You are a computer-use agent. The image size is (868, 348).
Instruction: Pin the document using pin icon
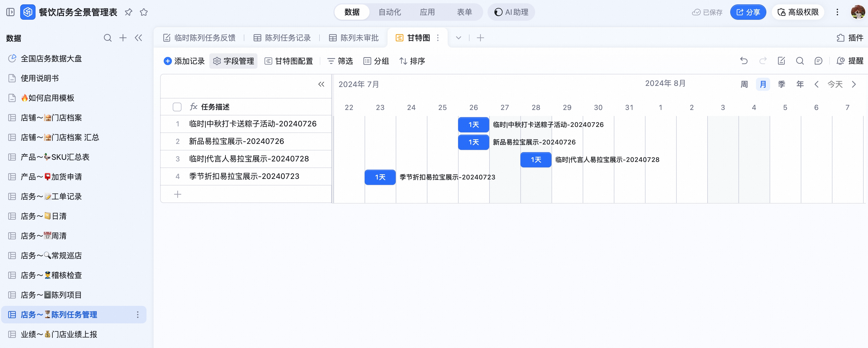(x=128, y=12)
